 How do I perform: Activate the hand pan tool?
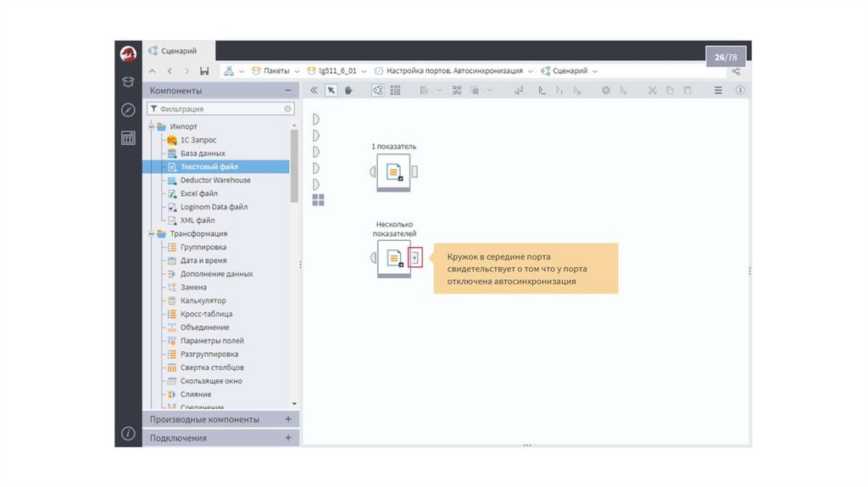point(348,90)
